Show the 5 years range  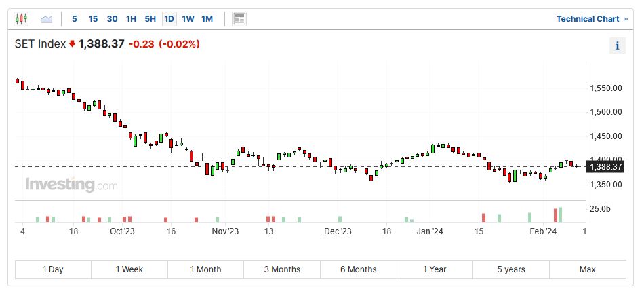511,269
